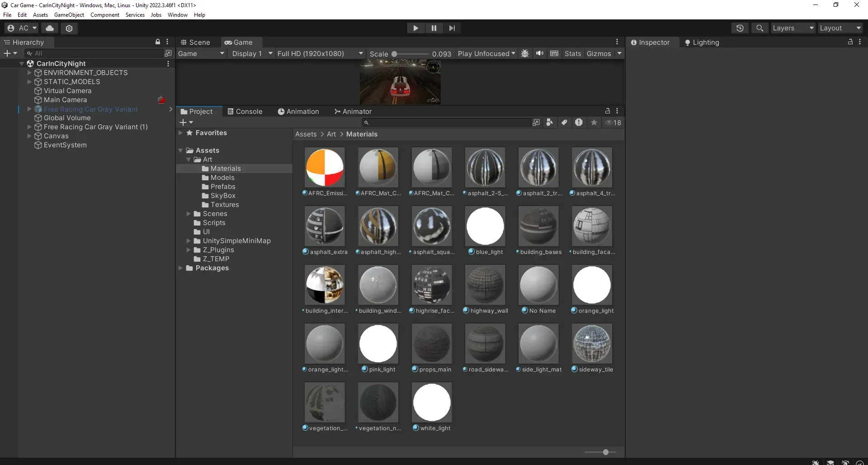Toggle the Game view debugger bug icon
Image resolution: width=868 pixels, height=465 pixels.
[525, 53]
